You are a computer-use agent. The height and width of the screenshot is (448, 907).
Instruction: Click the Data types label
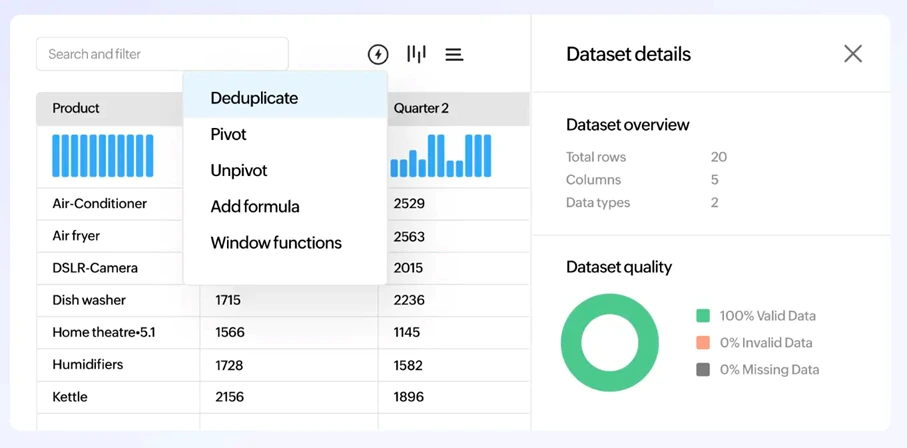pyautogui.click(x=598, y=203)
